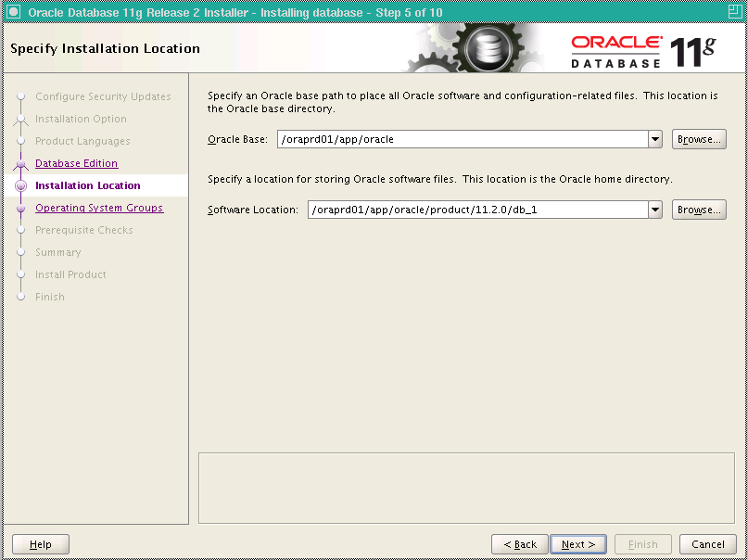Click inside the Software Location path field
This screenshot has height=560, width=748.
tap(476, 210)
